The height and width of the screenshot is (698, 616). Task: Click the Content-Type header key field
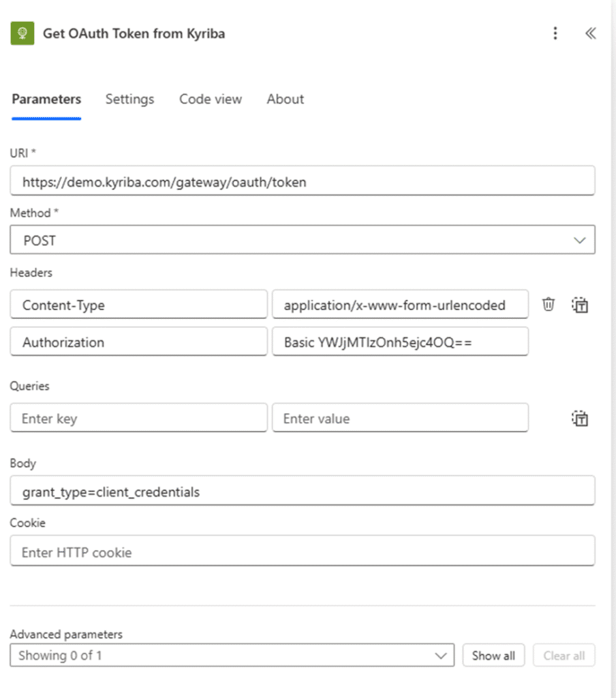pyautogui.click(x=138, y=305)
